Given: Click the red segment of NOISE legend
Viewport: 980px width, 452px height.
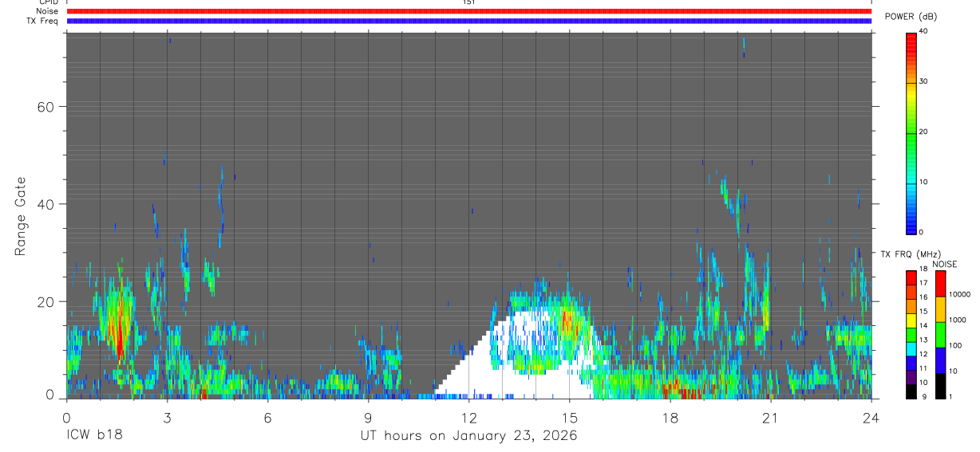Looking at the screenshot, I should pyautogui.click(x=940, y=284).
